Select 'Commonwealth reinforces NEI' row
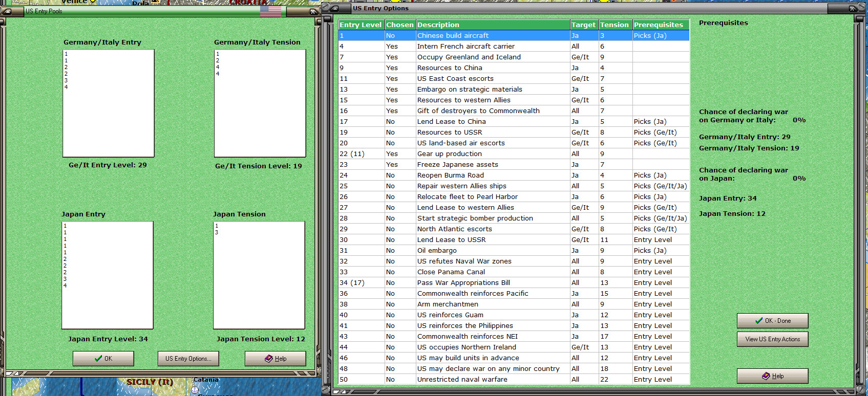The image size is (868, 396). (x=514, y=337)
